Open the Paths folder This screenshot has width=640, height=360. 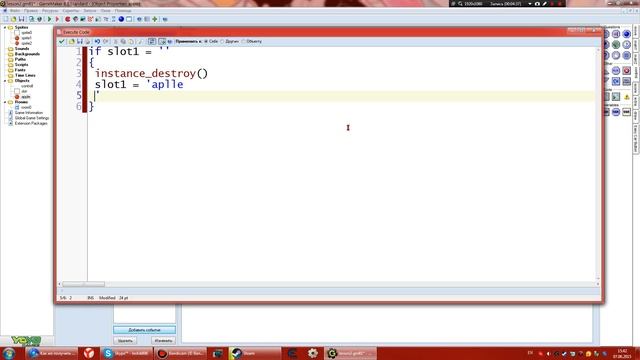[x=20, y=59]
